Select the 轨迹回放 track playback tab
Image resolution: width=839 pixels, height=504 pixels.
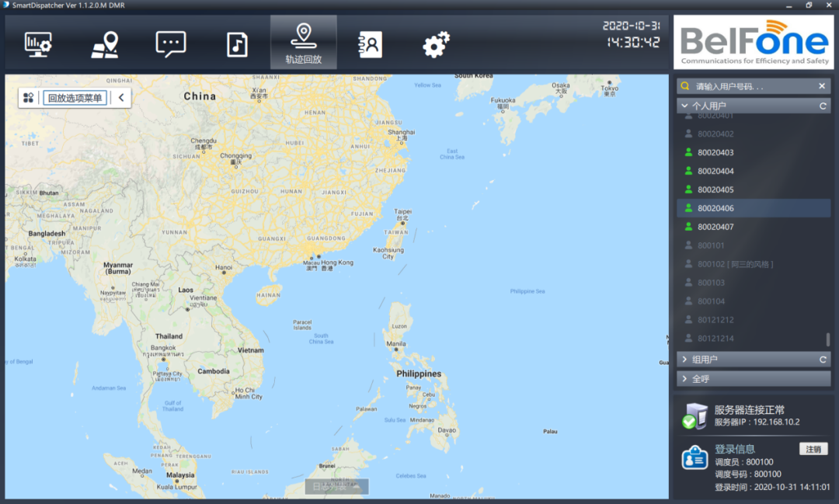coord(304,42)
